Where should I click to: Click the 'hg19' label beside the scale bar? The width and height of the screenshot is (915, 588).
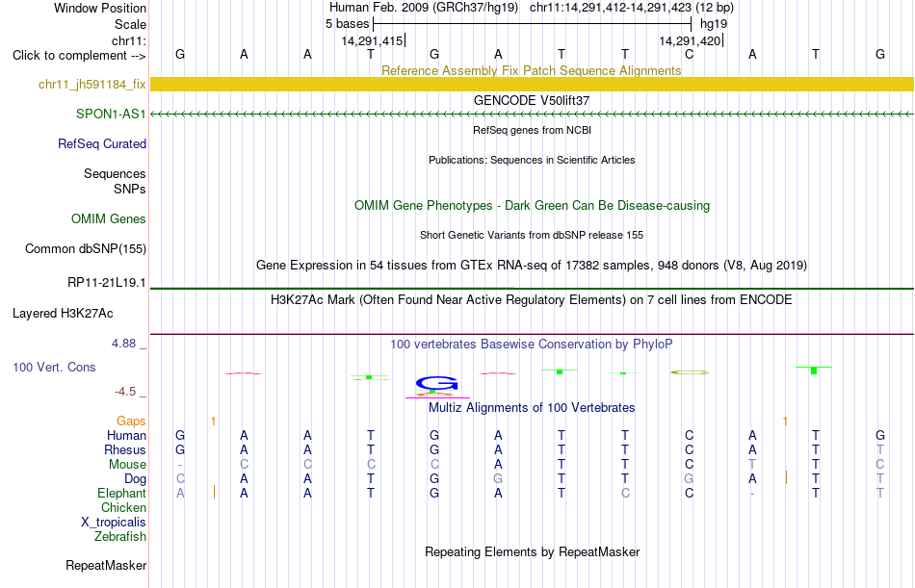tap(714, 24)
